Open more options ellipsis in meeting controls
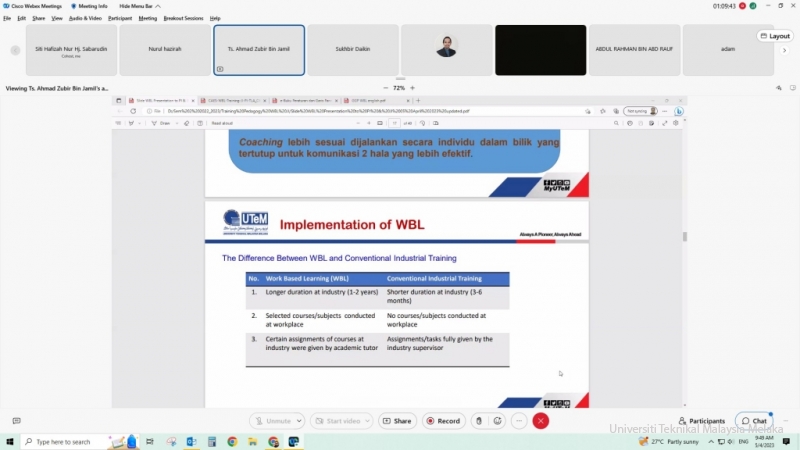This screenshot has width=800, height=450. click(x=520, y=421)
